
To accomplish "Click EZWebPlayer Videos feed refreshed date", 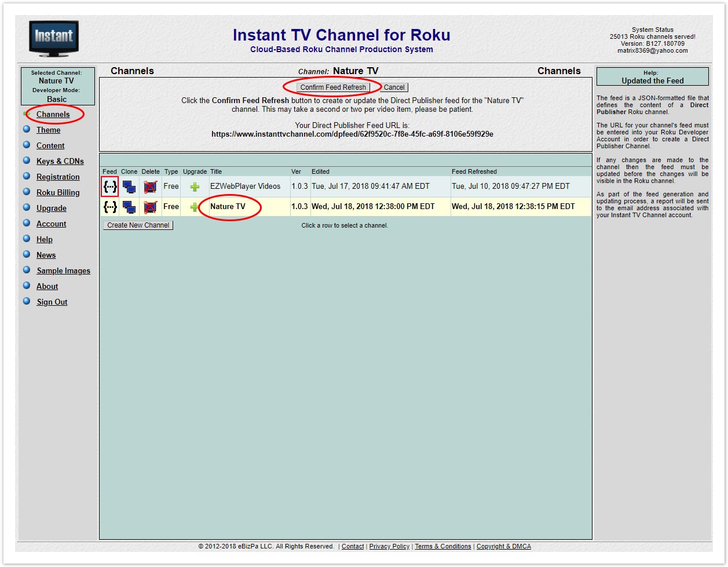I will point(511,186).
